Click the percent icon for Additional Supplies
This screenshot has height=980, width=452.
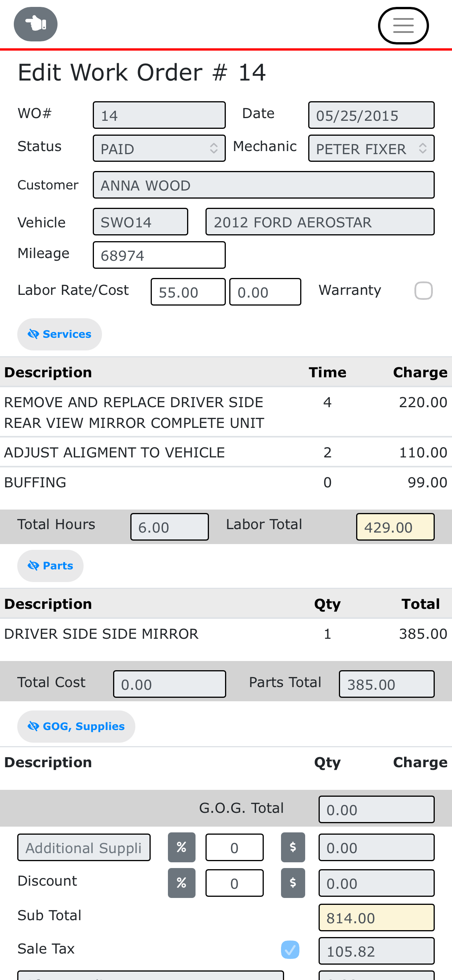pyautogui.click(x=181, y=847)
